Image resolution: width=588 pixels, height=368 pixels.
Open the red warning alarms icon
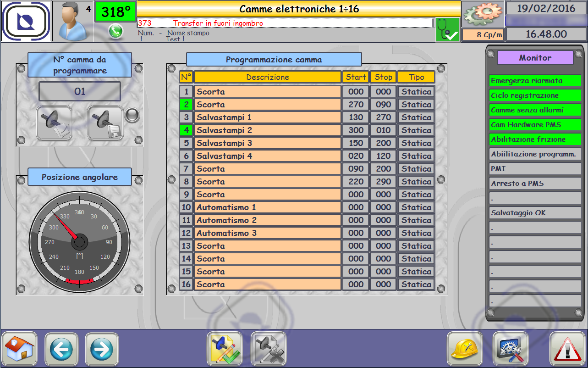point(567,349)
